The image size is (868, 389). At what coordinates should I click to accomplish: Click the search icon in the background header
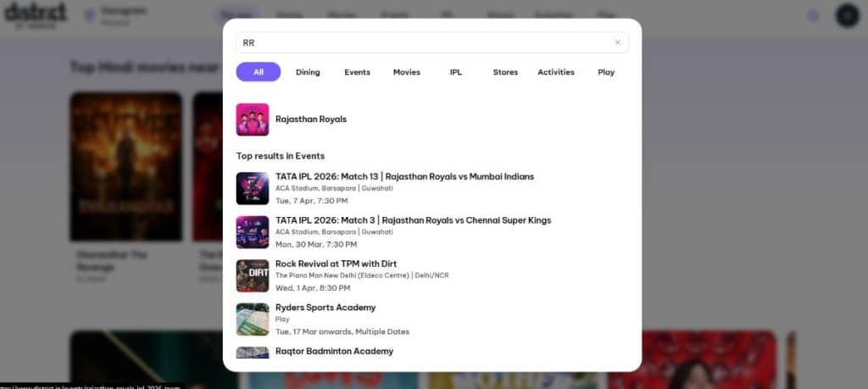[813, 15]
